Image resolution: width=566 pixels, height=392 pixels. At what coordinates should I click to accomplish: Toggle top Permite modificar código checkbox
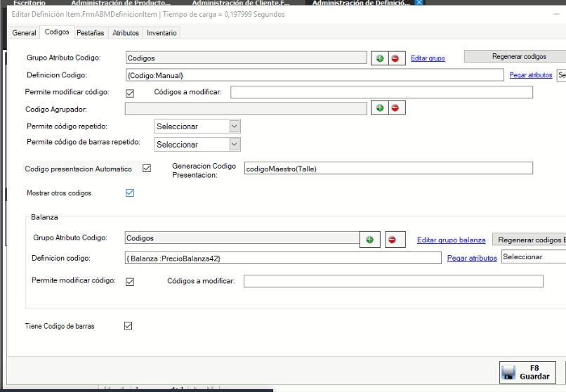[x=129, y=93]
